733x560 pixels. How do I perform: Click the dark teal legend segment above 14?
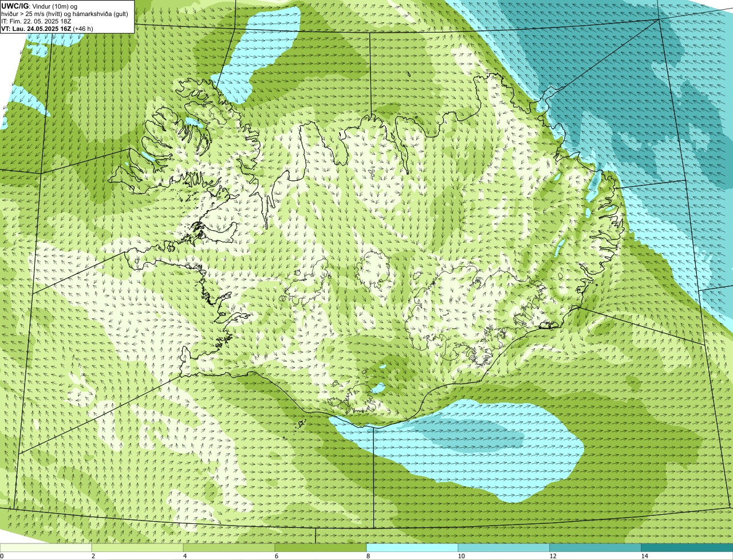[x=687, y=548]
